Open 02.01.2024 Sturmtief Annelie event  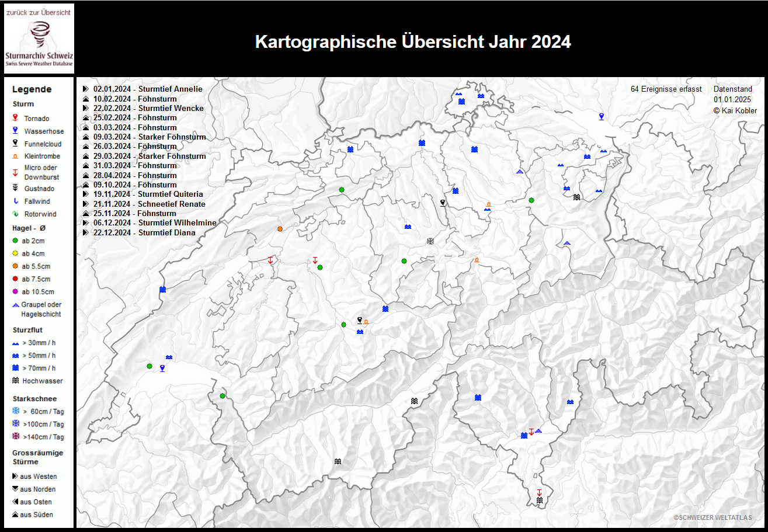click(148, 89)
